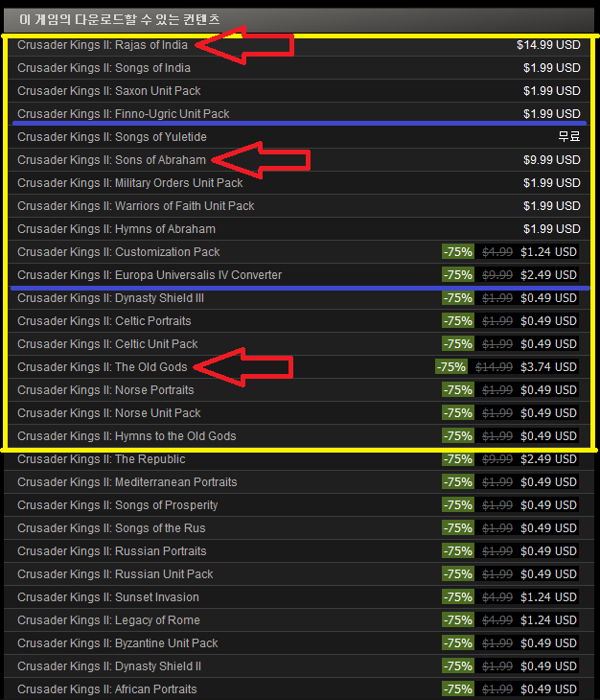Click the $9.99 USD price for Sons of Abraham

[x=551, y=160]
